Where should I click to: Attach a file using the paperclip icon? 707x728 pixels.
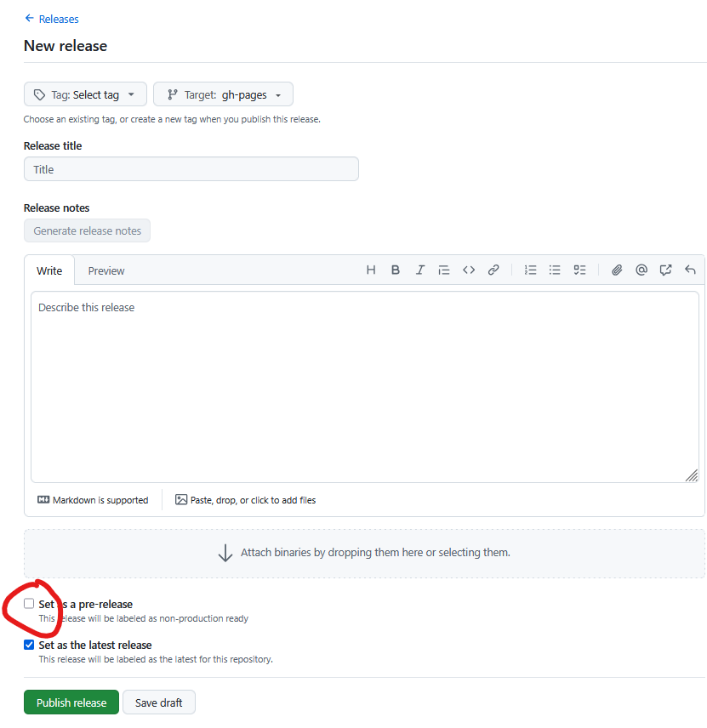tap(617, 270)
